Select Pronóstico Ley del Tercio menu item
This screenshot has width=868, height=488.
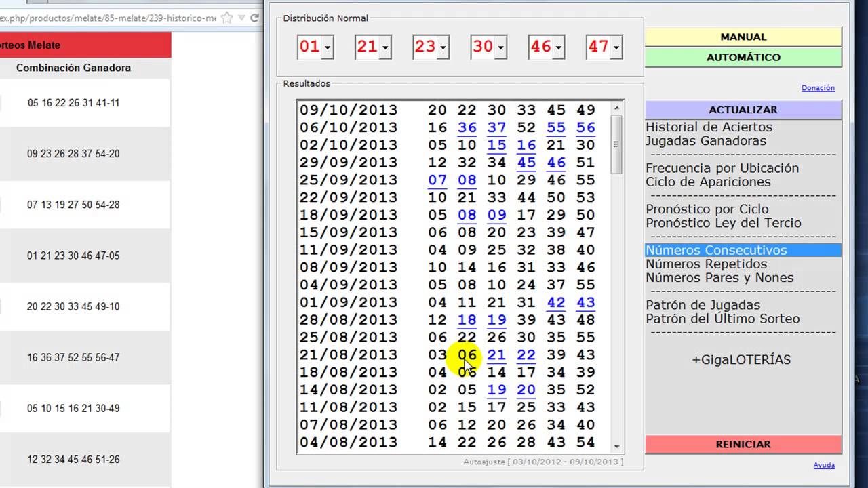pos(724,223)
